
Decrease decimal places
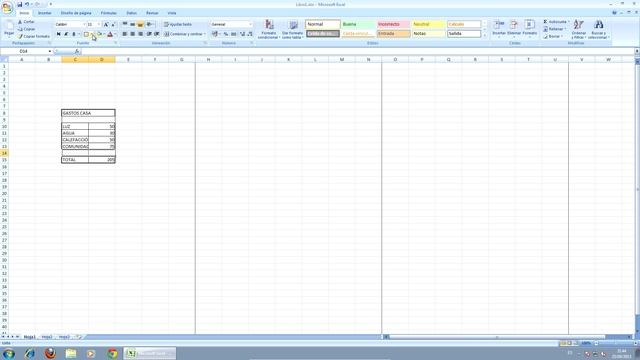coord(250,34)
